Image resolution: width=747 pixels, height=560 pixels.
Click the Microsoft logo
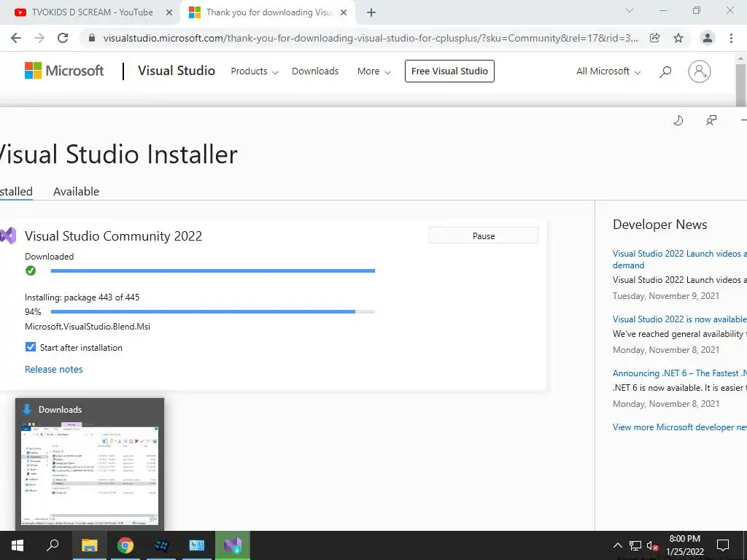click(64, 71)
